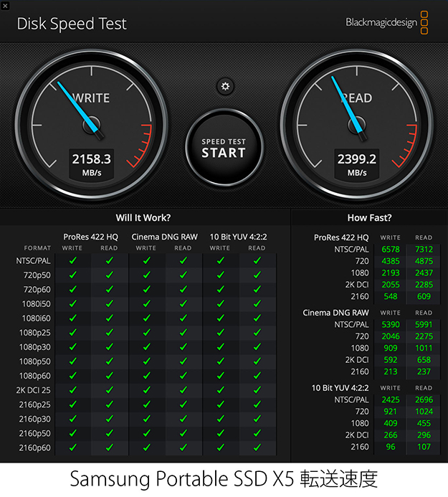Click Cinema DNG RAW write checkmark for 1080p30
The height and width of the screenshot is (497, 448).
click(x=146, y=347)
